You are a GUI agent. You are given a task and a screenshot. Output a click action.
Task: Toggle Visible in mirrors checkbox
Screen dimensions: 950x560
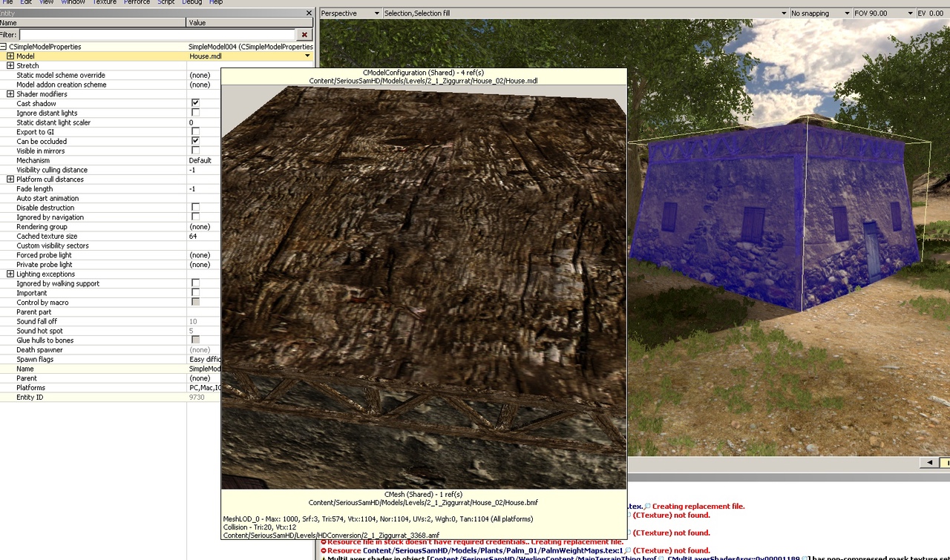195,151
